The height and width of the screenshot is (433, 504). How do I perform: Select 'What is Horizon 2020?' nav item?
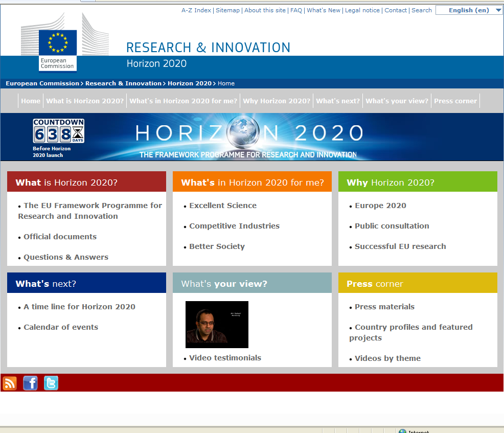85,101
